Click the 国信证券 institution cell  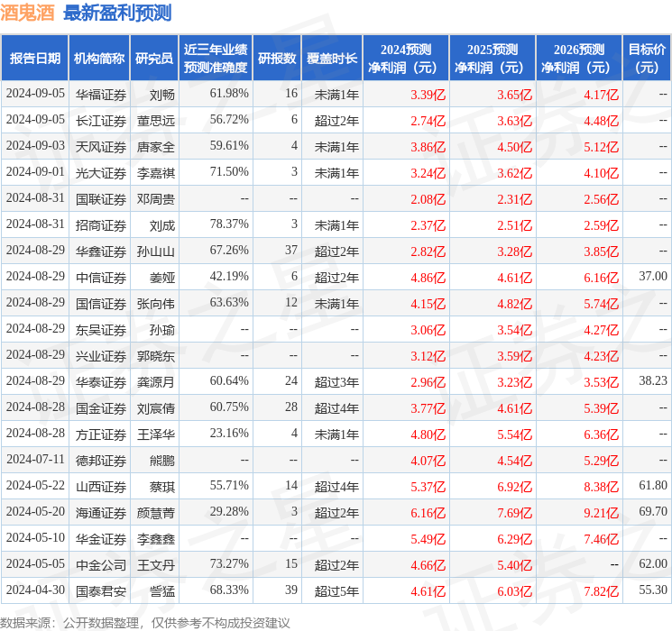[x=101, y=304]
